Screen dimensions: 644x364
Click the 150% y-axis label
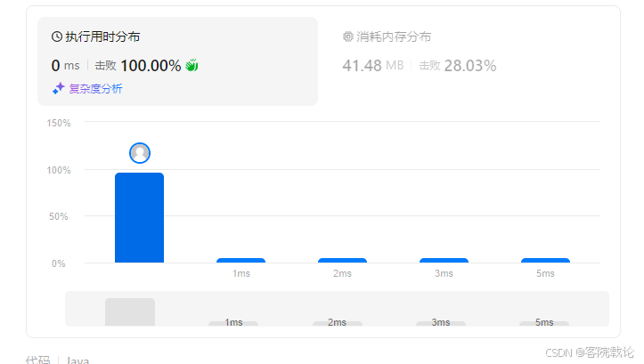point(59,123)
